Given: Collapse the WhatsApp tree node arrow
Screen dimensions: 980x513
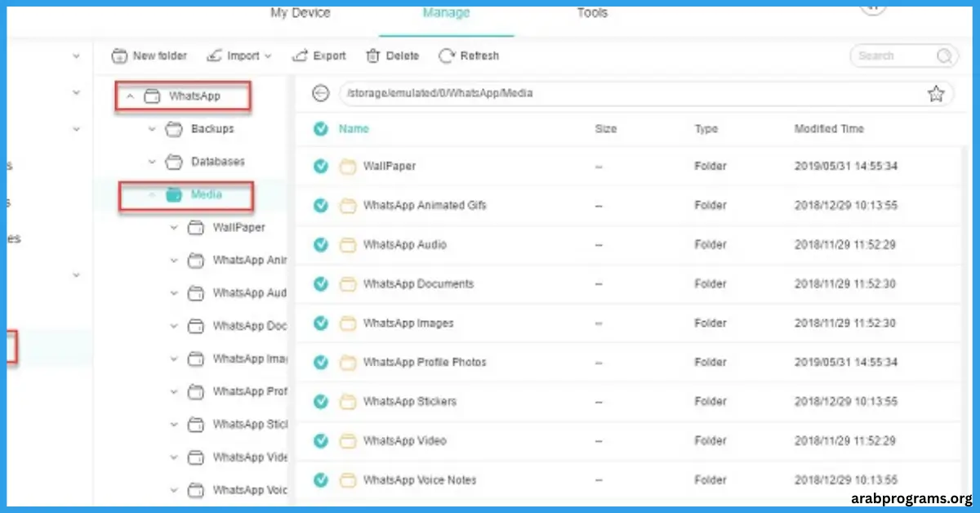Looking at the screenshot, I should tap(130, 96).
